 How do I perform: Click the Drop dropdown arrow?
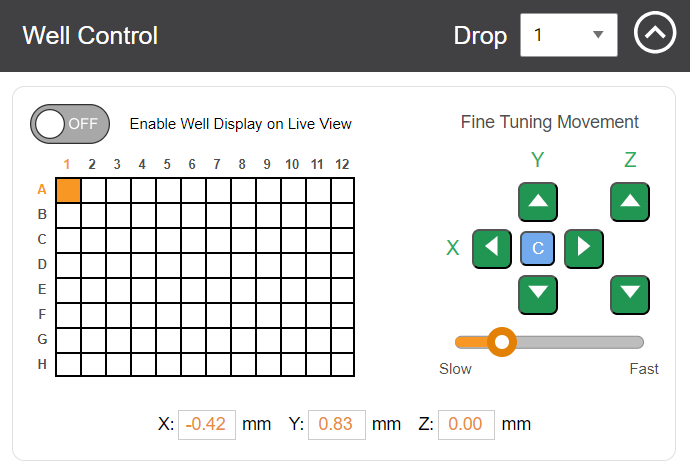(x=598, y=35)
